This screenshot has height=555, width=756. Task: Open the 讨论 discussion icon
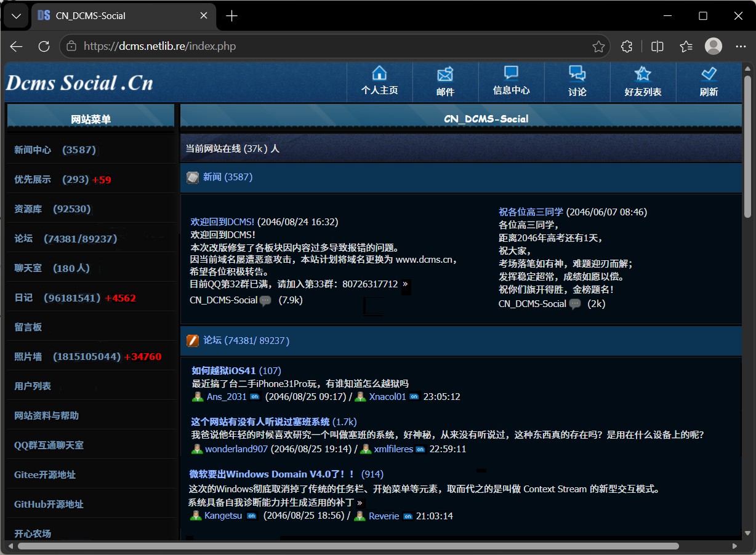coord(577,74)
